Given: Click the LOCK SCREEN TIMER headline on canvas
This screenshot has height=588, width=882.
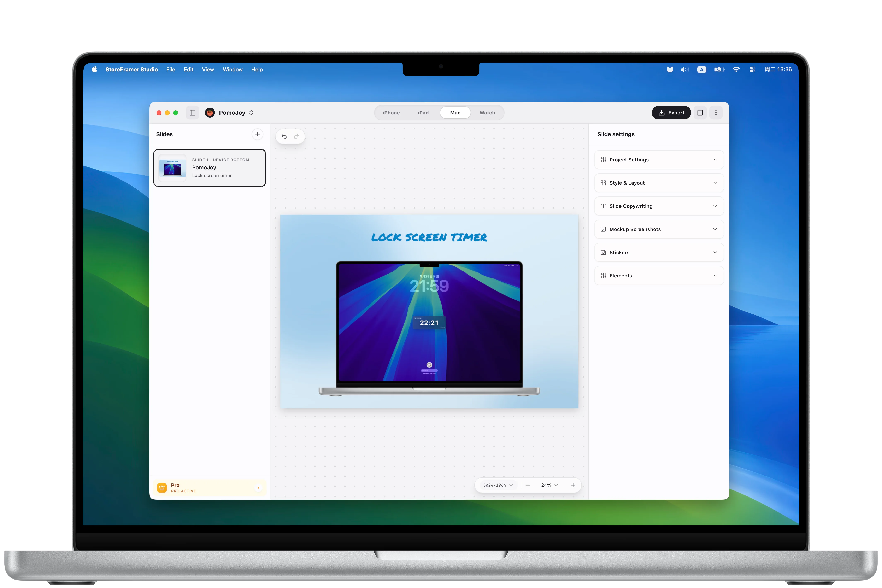Looking at the screenshot, I should click(x=429, y=237).
